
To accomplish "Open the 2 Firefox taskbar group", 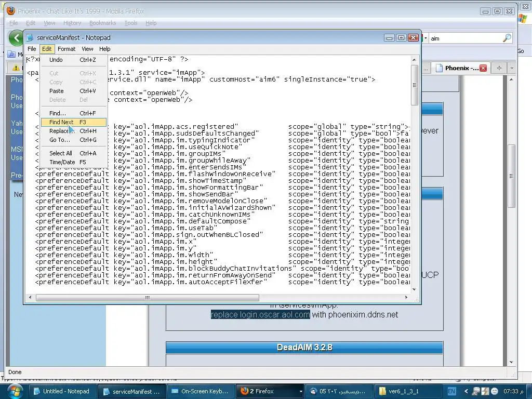I will [270, 391].
